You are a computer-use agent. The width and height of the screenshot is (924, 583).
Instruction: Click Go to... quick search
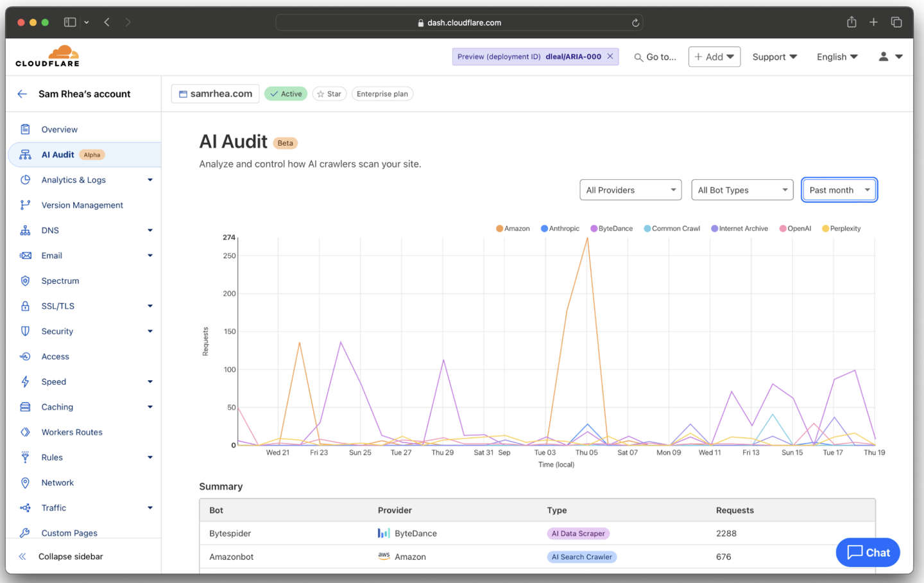click(655, 57)
